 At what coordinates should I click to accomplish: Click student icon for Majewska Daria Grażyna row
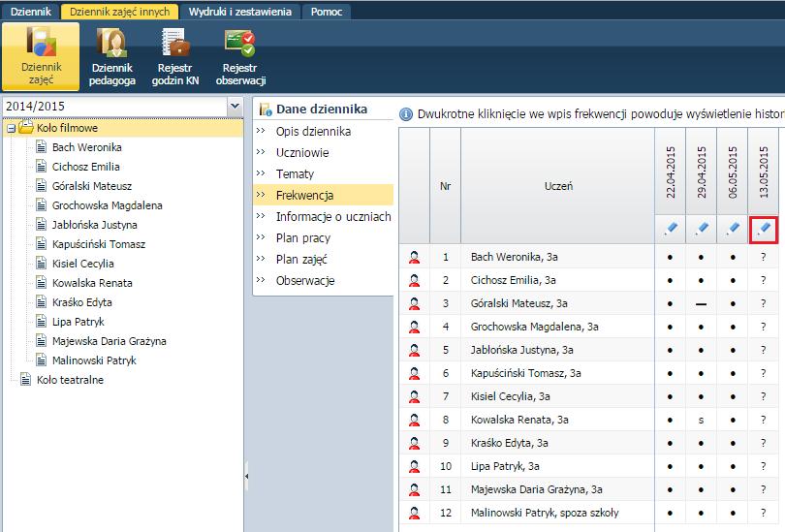pyautogui.click(x=414, y=490)
